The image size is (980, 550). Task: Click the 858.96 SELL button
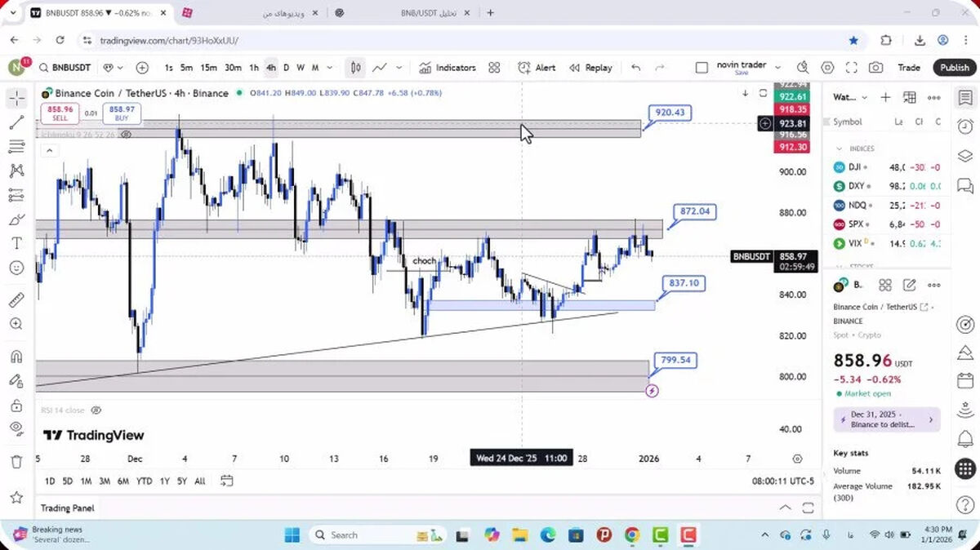tap(60, 113)
